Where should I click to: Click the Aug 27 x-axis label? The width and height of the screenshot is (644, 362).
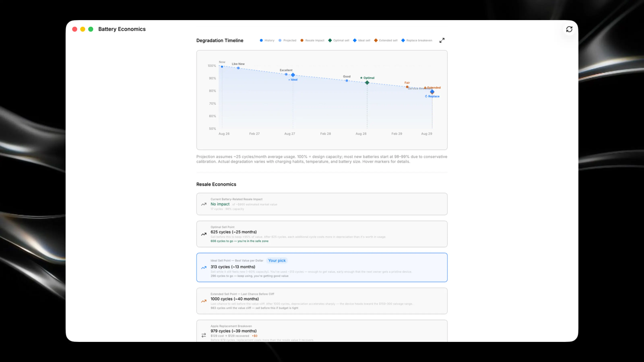click(290, 134)
